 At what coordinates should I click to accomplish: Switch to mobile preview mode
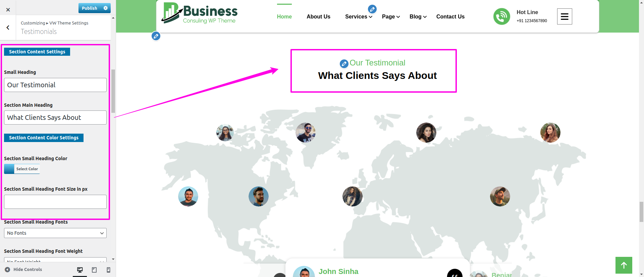(108, 270)
